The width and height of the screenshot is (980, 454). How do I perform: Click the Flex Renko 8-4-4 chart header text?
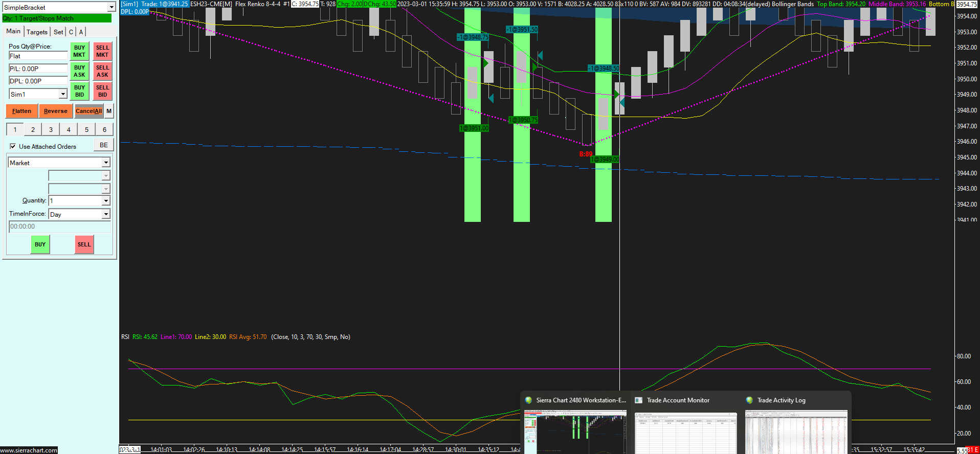pyautogui.click(x=258, y=4)
